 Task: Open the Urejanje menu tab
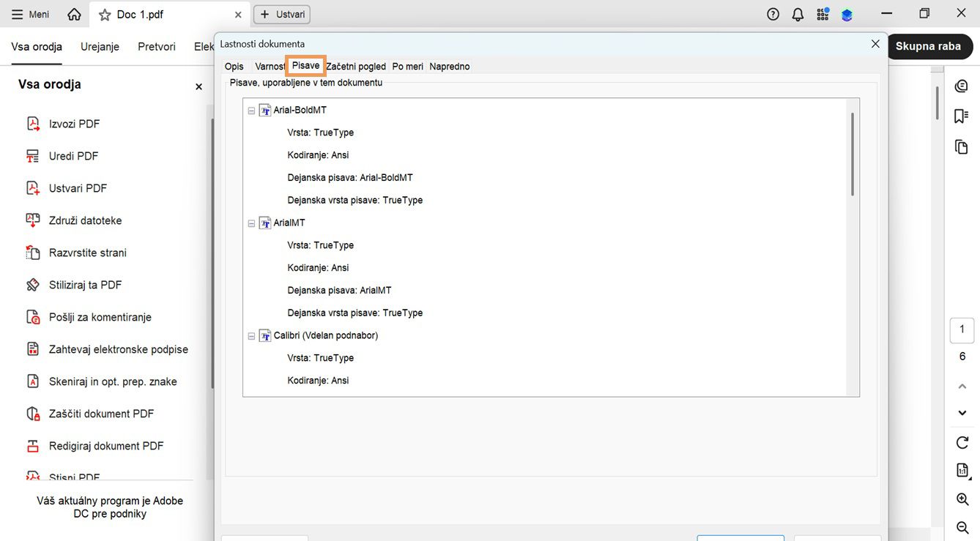coord(100,47)
